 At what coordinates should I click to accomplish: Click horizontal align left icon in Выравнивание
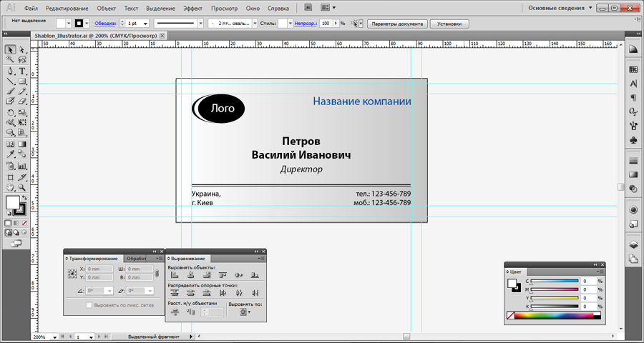[175, 275]
